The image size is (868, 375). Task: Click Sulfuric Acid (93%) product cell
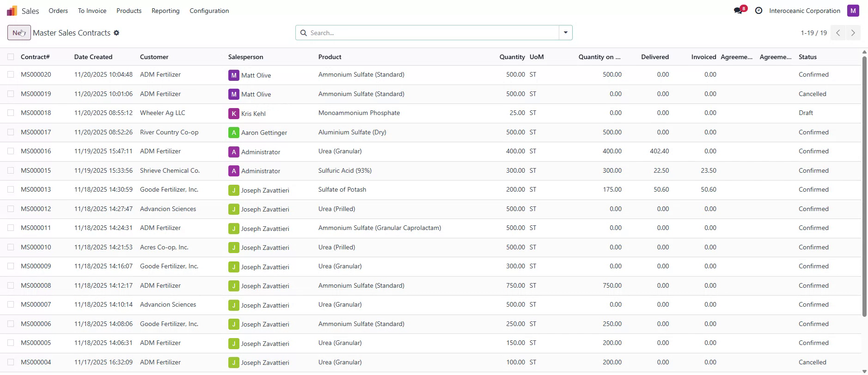point(345,170)
